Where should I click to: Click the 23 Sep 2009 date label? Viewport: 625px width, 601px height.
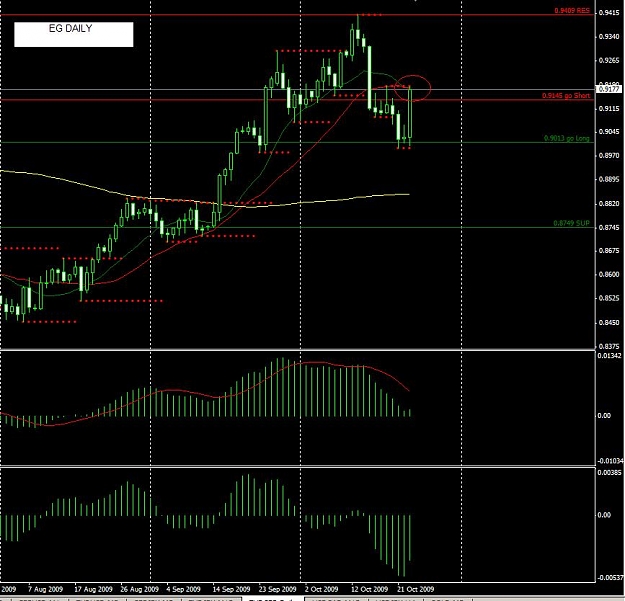click(x=277, y=589)
